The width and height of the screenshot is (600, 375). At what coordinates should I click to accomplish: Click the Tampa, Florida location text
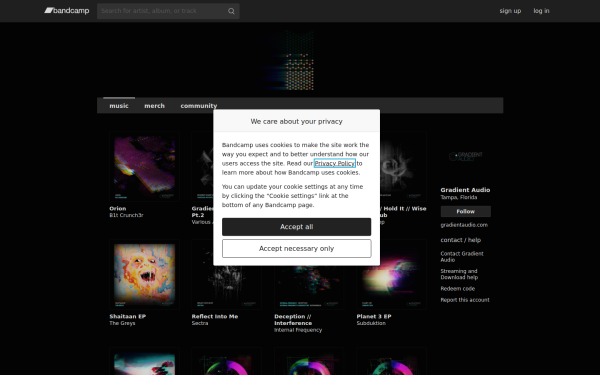pyautogui.click(x=459, y=197)
